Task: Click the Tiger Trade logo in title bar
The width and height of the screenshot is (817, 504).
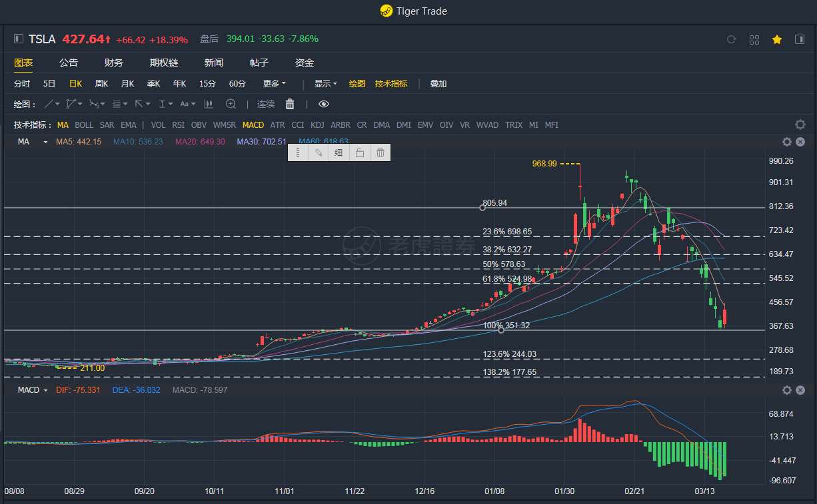Action: pyautogui.click(x=386, y=11)
